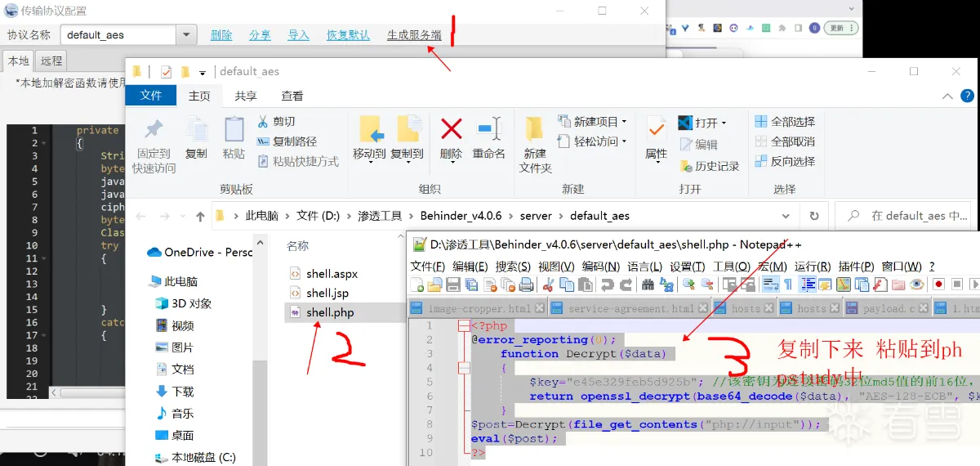
Task: Click the Zoom In icon in Notepad++
Action: [x=688, y=285]
